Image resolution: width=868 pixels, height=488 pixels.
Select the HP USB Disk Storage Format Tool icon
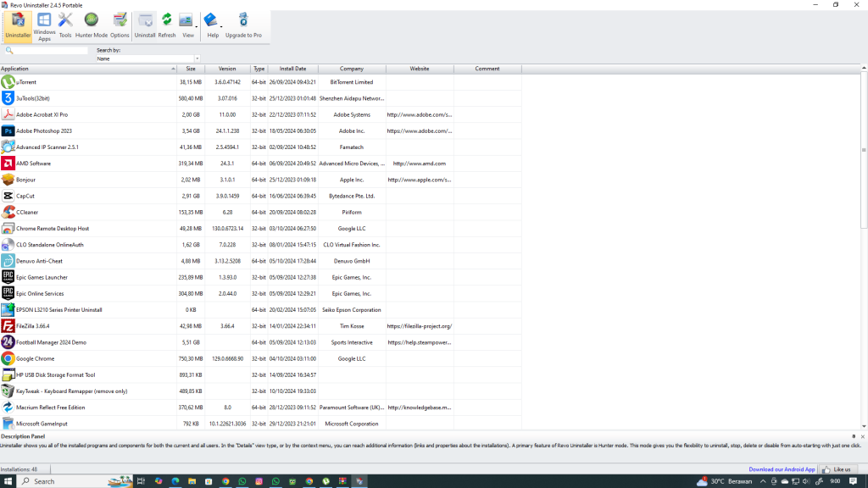[8, 375]
